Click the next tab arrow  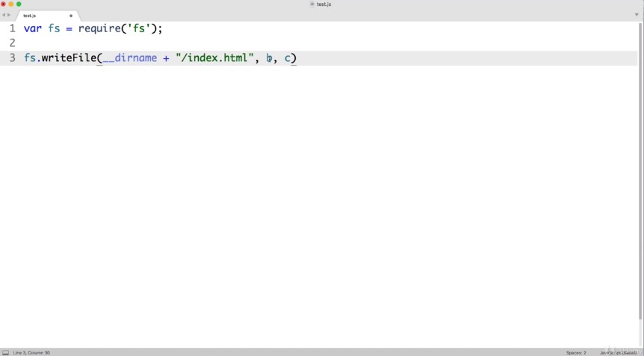9,15
